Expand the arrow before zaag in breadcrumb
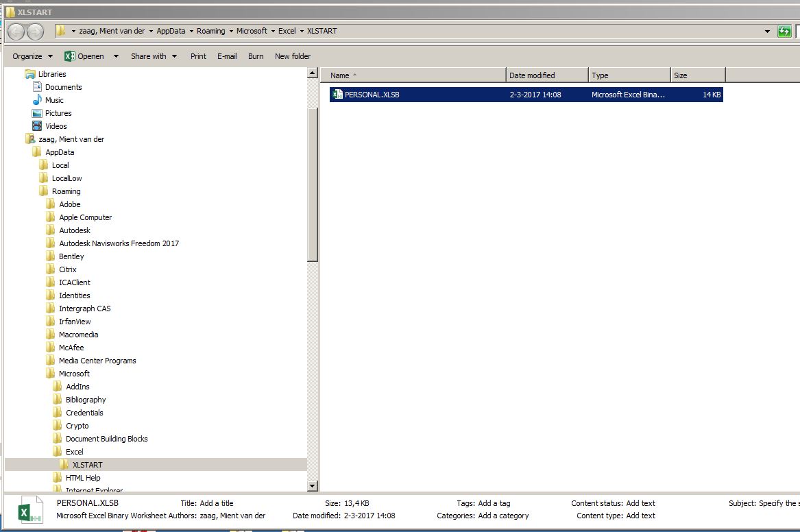 73,31
